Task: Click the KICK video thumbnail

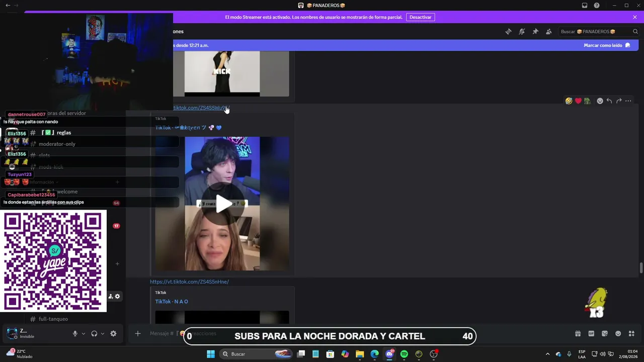Action: click(222, 73)
